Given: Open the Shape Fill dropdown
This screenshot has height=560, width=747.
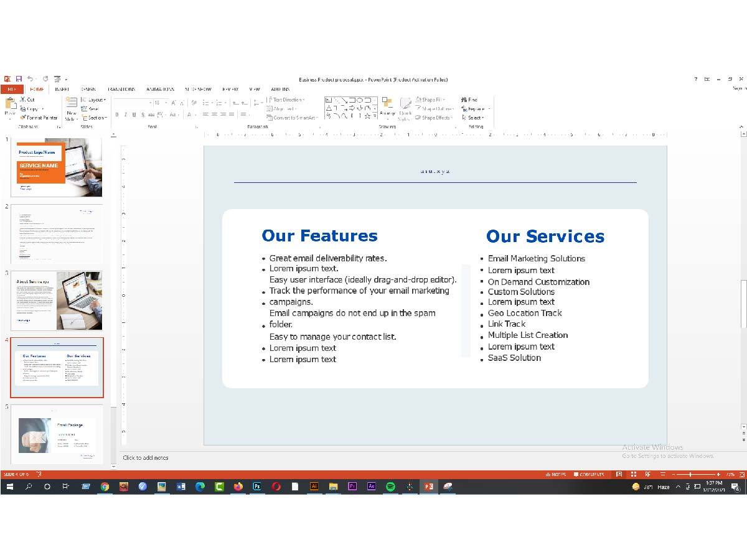Looking at the screenshot, I should point(433,100).
